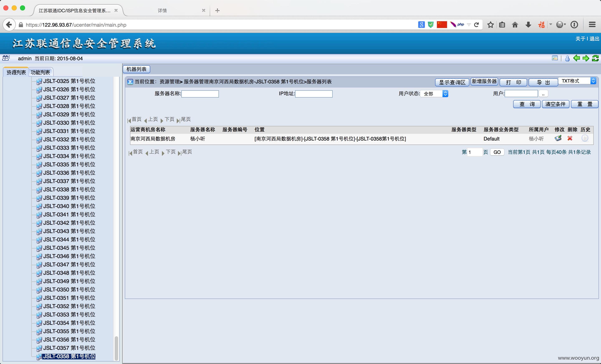Open a new browser tab
Screen dimensions: 601x364
click(218, 10)
